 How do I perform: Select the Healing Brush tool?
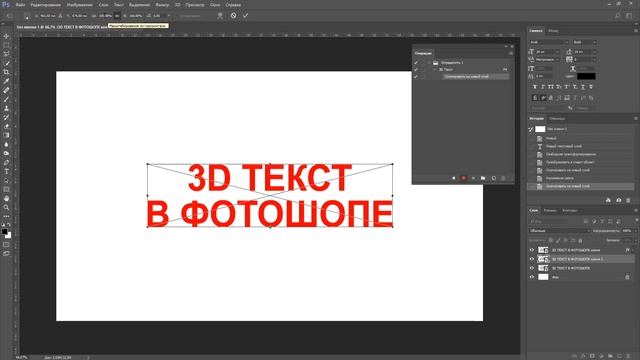click(x=6, y=90)
